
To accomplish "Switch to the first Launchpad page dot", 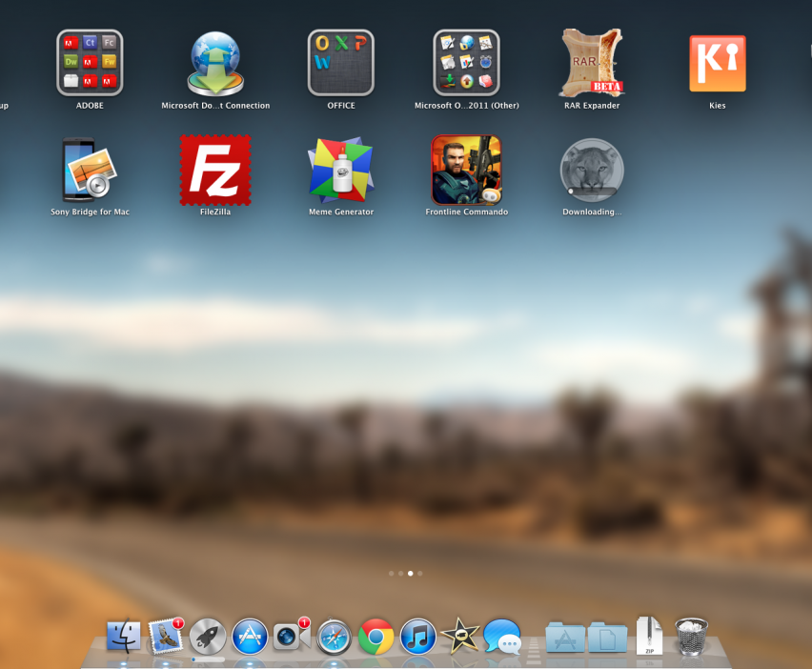I will click(x=391, y=574).
